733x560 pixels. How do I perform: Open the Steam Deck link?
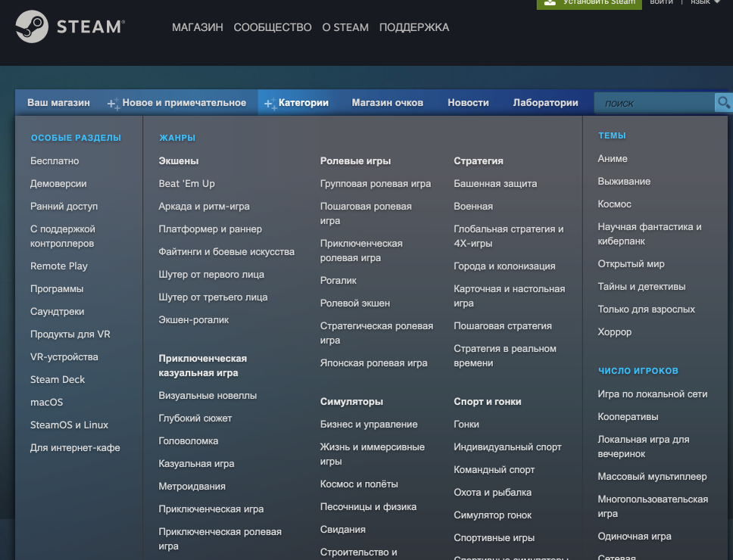58,380
